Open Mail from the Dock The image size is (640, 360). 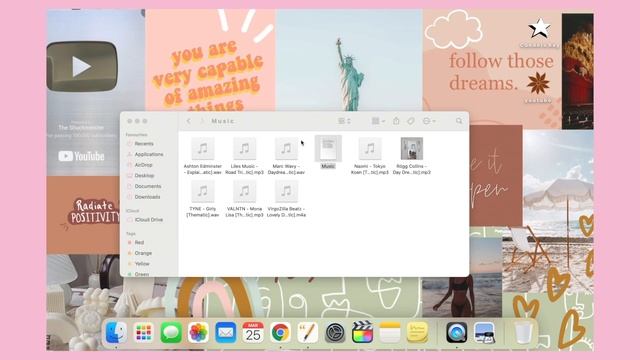pos(226,333)
